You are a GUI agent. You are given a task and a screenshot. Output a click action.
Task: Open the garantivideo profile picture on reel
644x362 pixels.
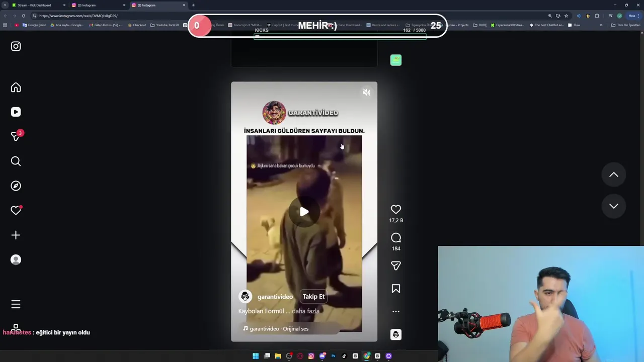click(245, 297)
